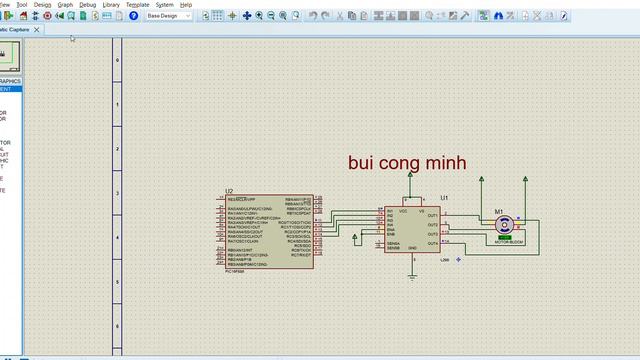Open the Design Explorer icon
Image resolution: width=640 pixels, height=360 pixels.
point(83,16)
